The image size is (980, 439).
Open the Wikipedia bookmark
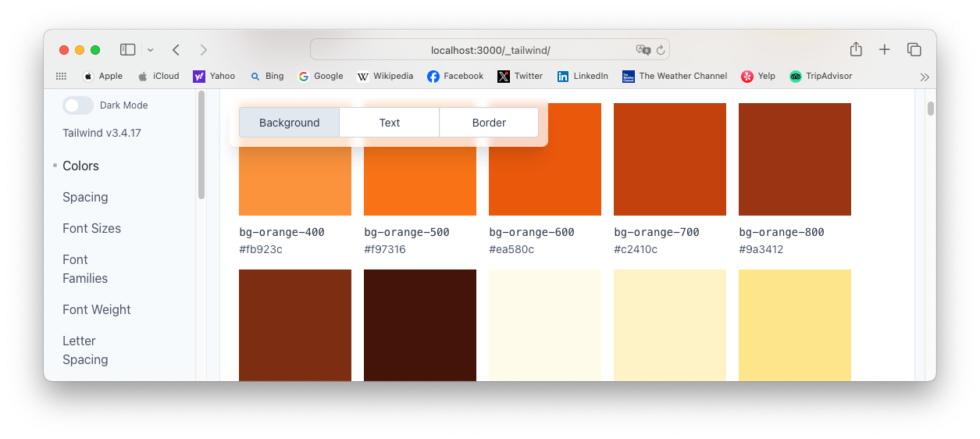tap(385, 77)
